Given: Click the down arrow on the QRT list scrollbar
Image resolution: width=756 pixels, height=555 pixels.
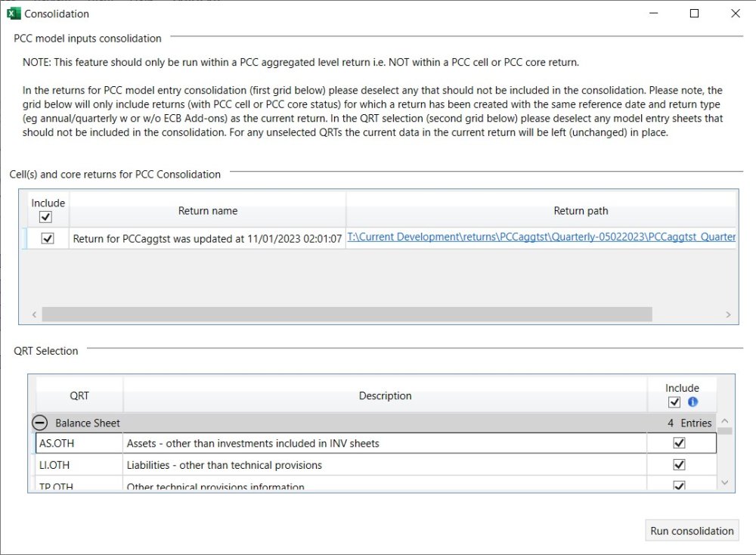Looking at the screenshot, I should point(723,482).
